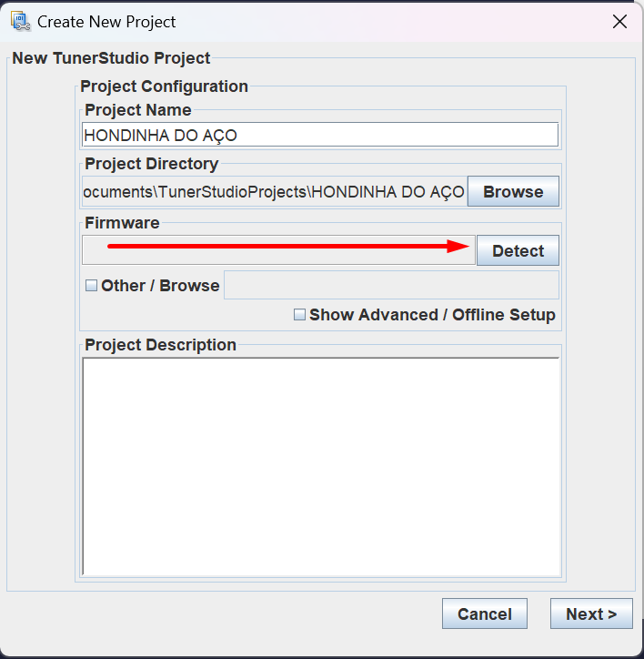Click the Project Name section label
This screenshot has width=644, height=659.
[137, 110]
